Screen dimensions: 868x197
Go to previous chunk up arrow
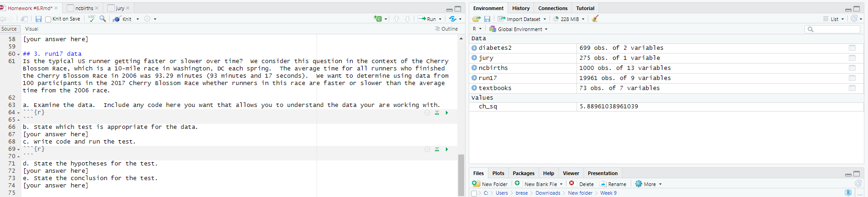(397, 19)
